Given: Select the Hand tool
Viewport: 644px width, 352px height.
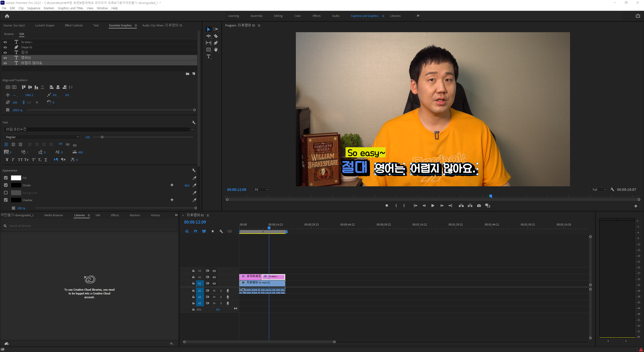Looking at the screenshot, I should [216, 50].
